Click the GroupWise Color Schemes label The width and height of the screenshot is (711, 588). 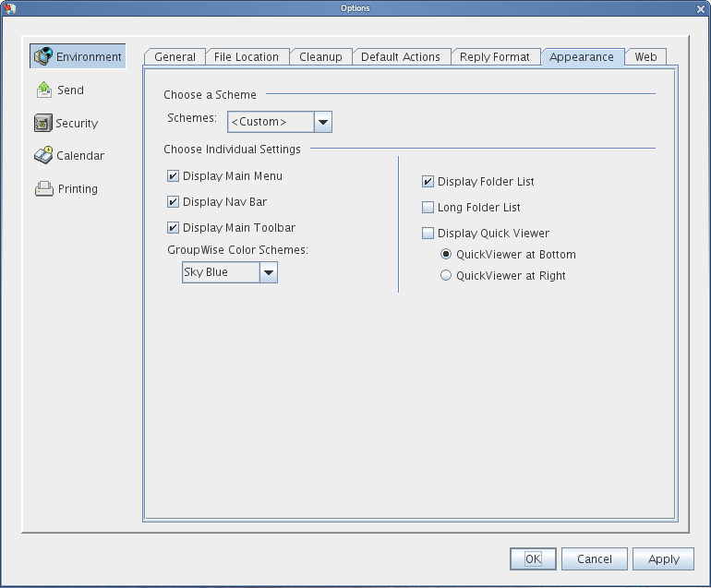[237, 250]
